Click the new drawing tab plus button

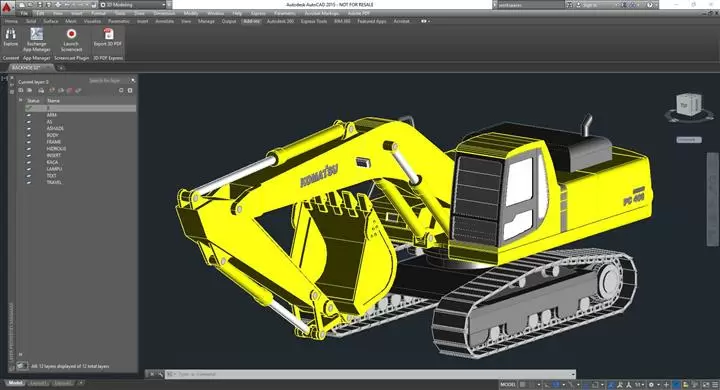click(x=60, y=68)
